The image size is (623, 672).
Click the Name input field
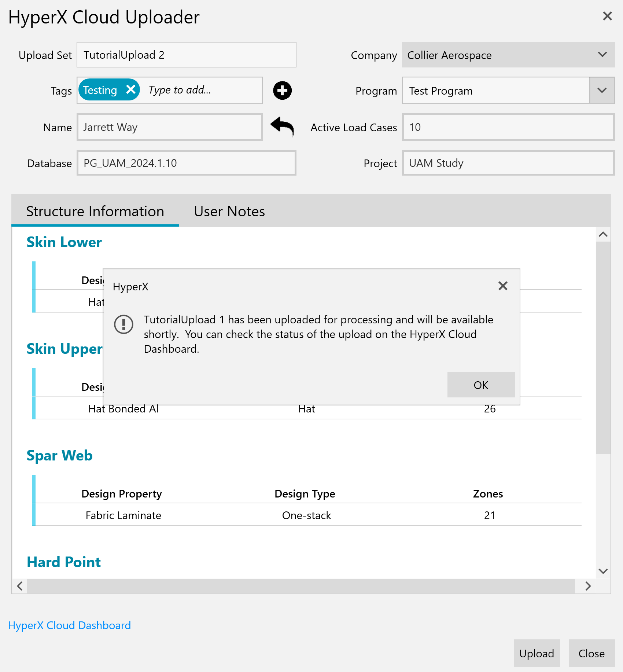tap(170, 127)
